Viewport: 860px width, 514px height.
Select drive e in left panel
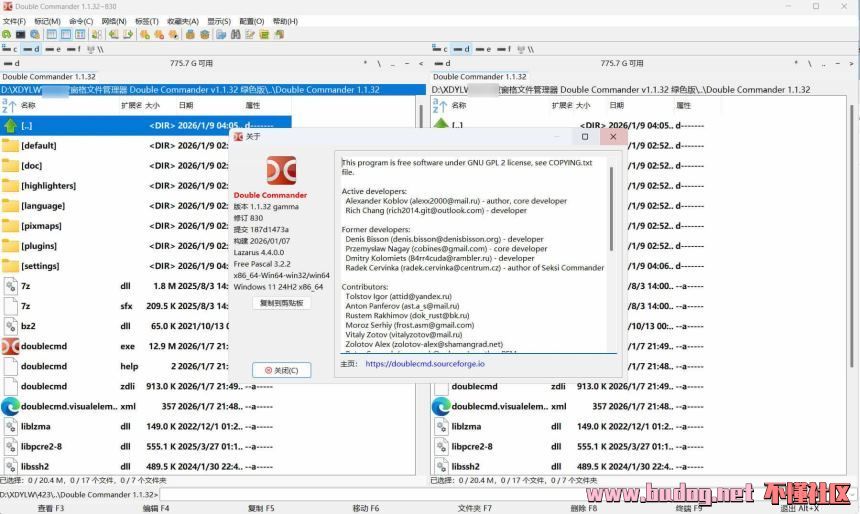(53, 49)
